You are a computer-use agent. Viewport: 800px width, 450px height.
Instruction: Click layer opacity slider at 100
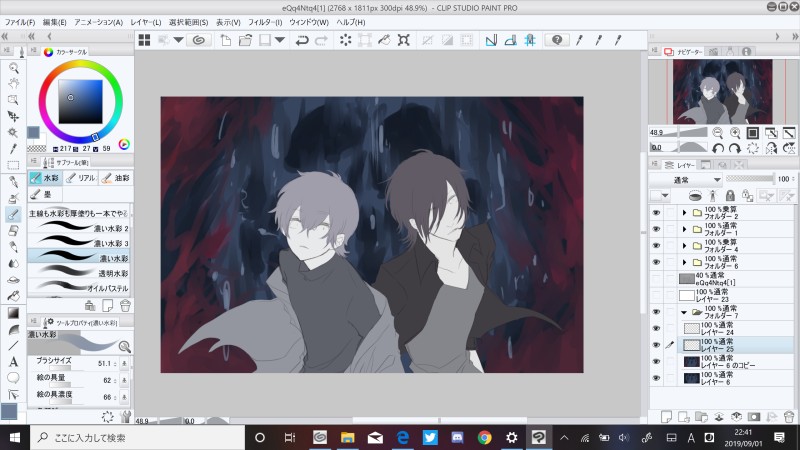coord(750,179)
